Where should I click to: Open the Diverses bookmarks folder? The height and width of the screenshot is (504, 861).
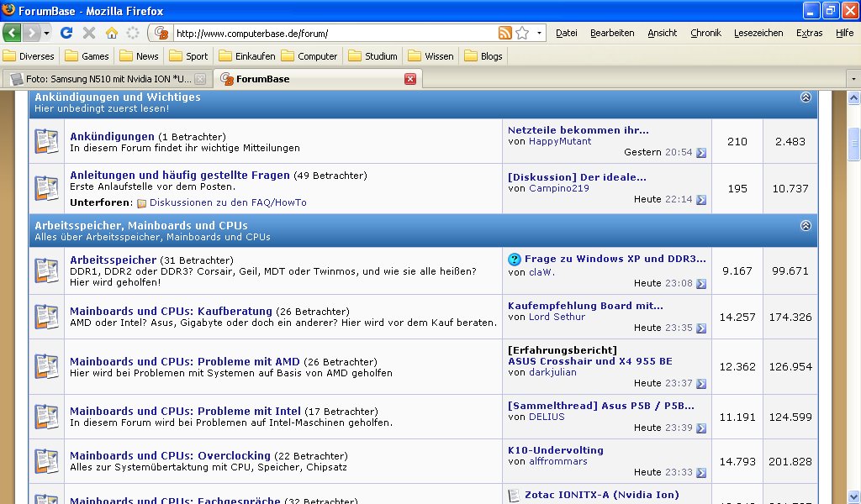[29, 56]
